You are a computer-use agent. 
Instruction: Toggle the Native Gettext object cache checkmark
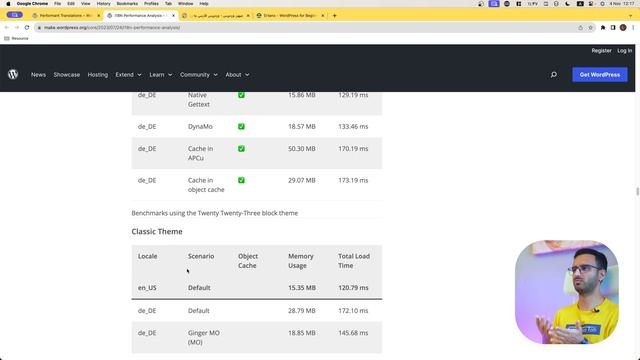point(241,95)
